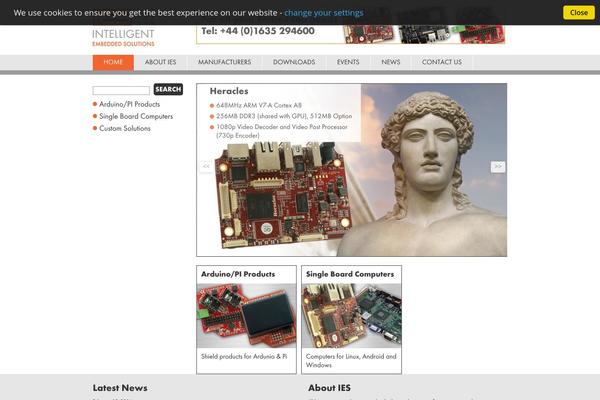600x400 pixels.
Task: Open Single Board Computers in the sidebar
Action: pyautogui.click(x=136, y=116)
